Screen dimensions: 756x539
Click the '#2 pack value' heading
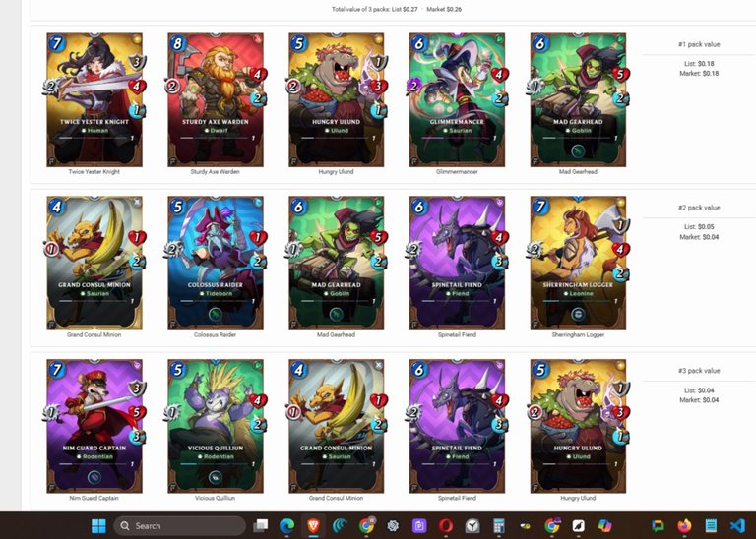[699, 208]
